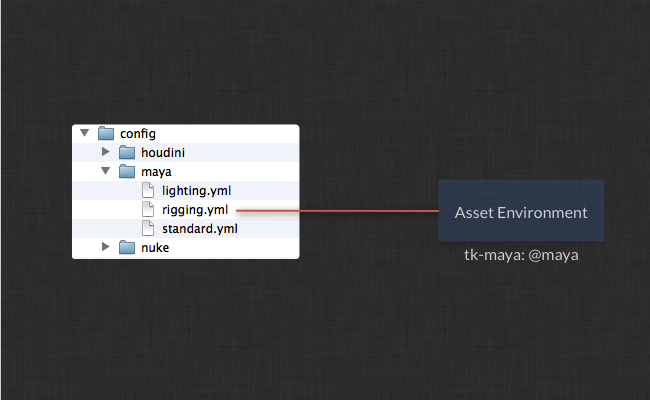Click the config folder icon

pos(106,133)
